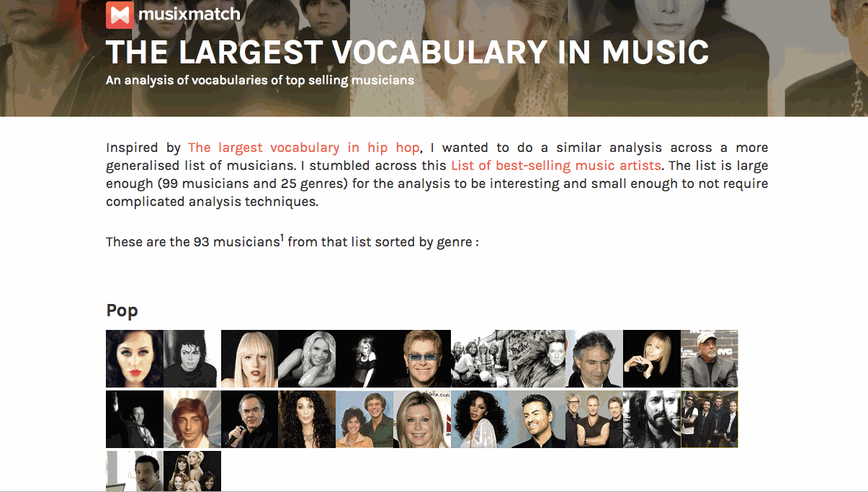The image size is (868, 492).
Task: Click the smiling blonde woman second-row thumbnail
Action: [x=422, y=419]
